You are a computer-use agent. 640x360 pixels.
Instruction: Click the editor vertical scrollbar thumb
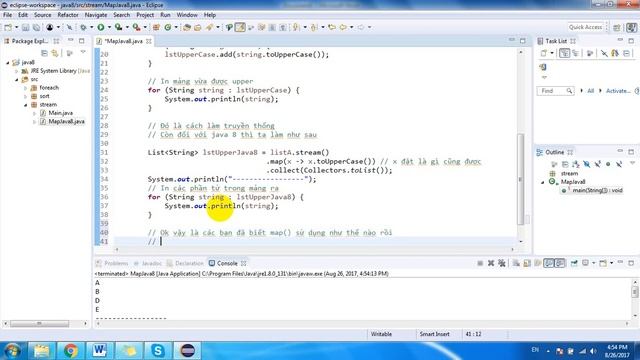tap(521, 180)
